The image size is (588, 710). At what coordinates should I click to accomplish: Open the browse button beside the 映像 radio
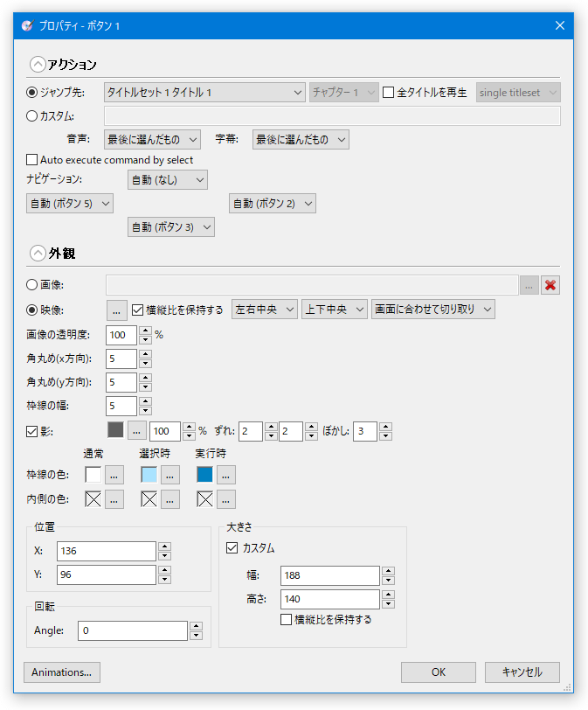click(x=116, y=310)
